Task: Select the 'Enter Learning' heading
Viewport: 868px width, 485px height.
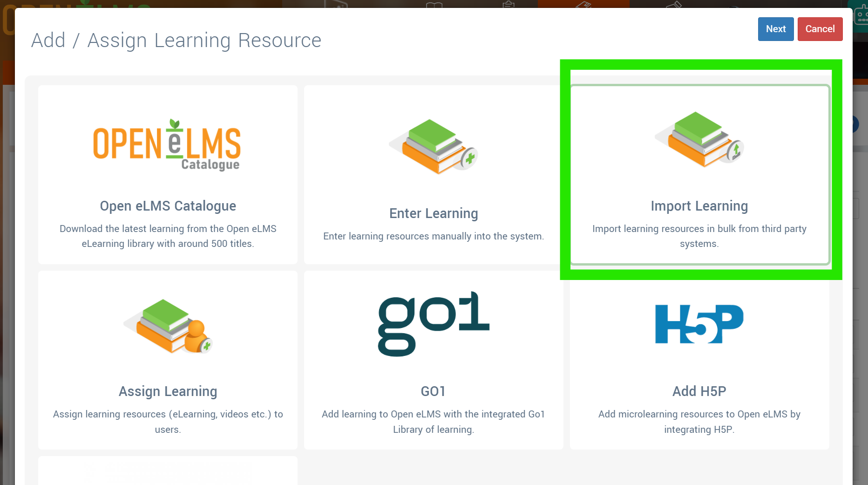Action: tap(434, 213)
